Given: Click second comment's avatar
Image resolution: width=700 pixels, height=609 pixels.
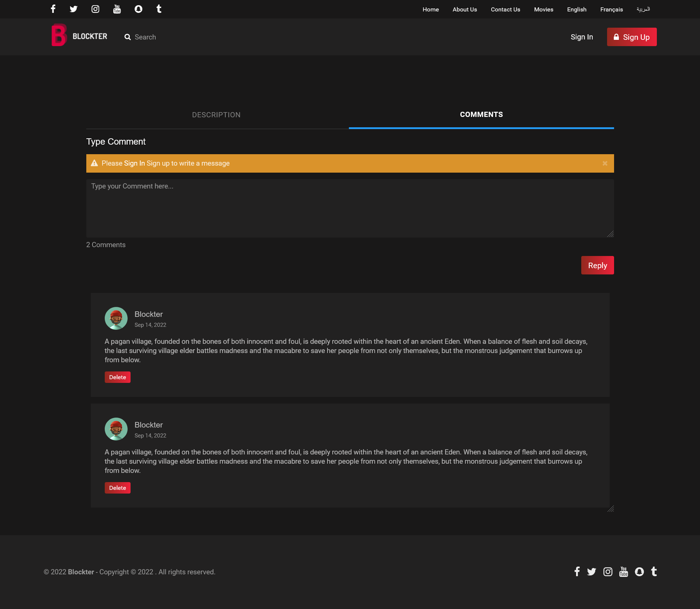Looking at the screenshot, I should (116, 429).
